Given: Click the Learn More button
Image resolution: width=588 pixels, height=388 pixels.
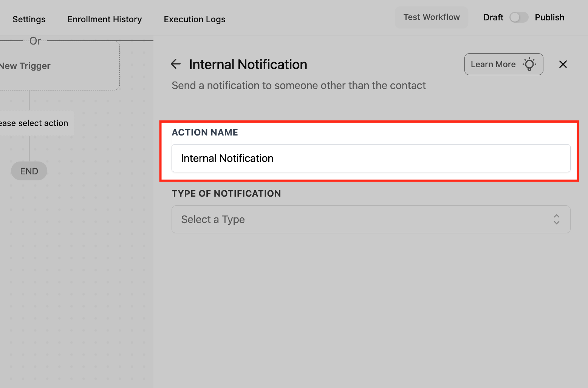Looking at the screenshot, I should point(504,64).
